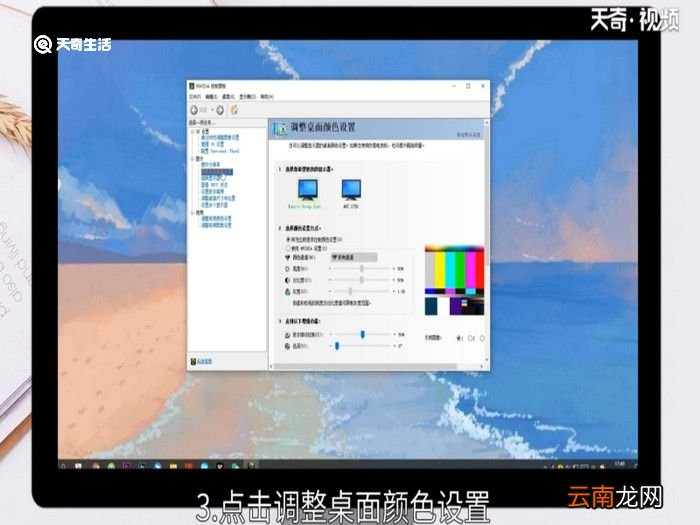Select 调整视频图像设置 in the tree
The image size is (700, 525).
click(x=216, y=225)
